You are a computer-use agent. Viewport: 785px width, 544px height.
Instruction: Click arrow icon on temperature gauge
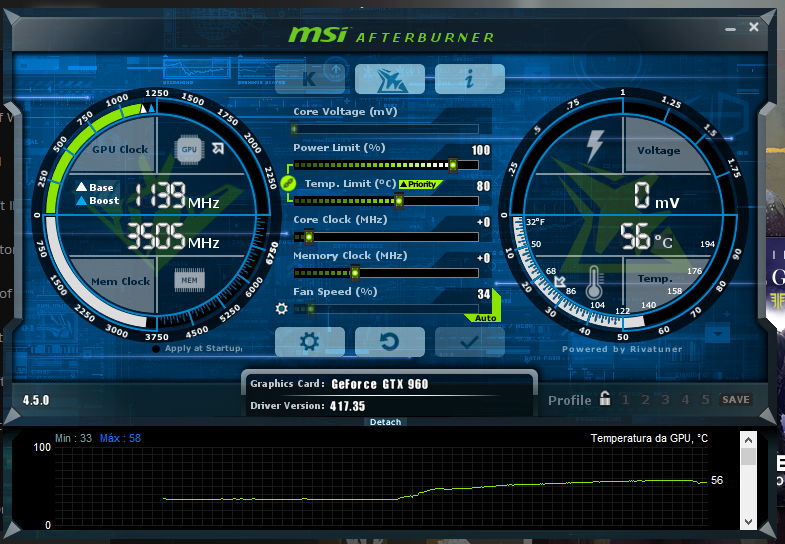coord(559,282)
